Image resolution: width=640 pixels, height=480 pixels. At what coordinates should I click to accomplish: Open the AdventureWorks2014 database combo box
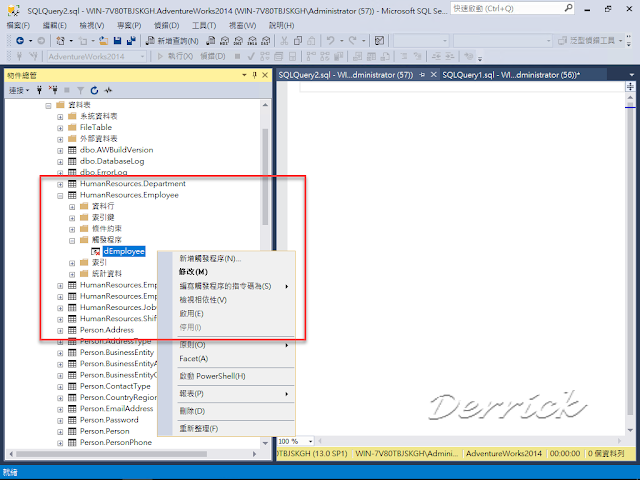click(x=96, y=56)
